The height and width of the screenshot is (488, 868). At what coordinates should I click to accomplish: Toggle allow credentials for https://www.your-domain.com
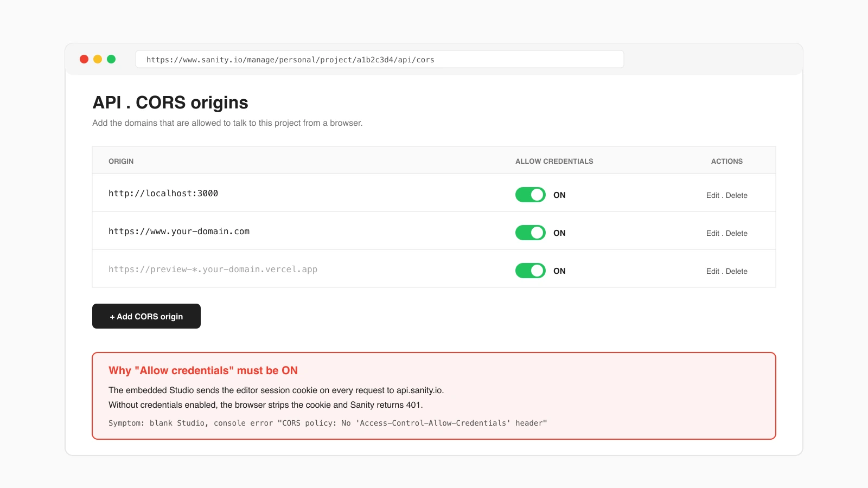pos(530,233)
